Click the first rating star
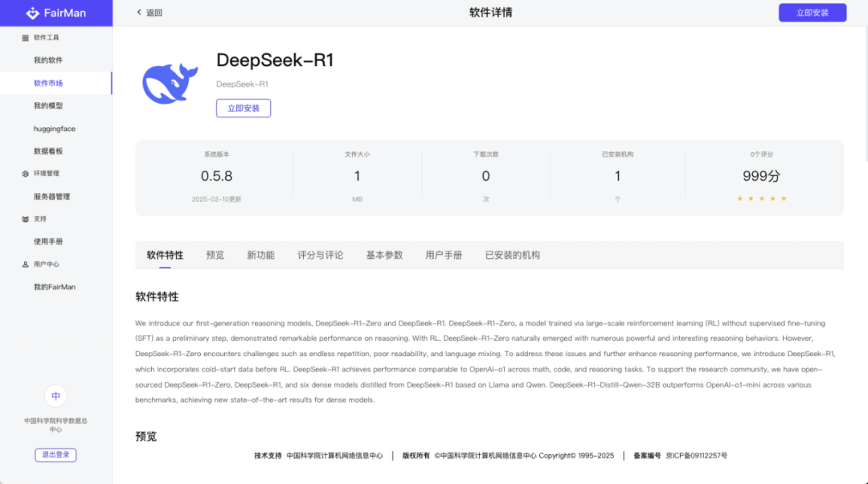This screenshot has height=484, width=868. tap(739, 199)
